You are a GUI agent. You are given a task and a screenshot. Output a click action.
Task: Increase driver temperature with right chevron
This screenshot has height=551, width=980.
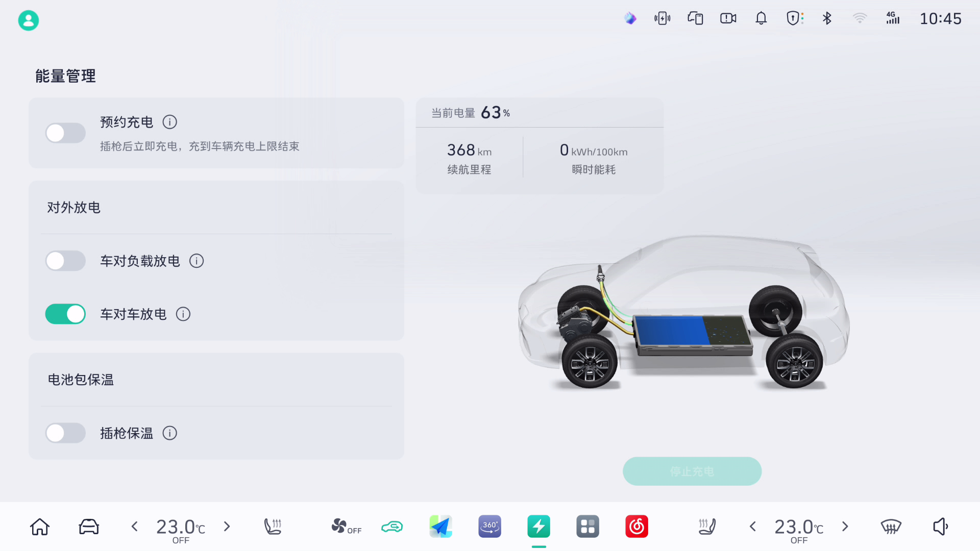tap(227, 526)
